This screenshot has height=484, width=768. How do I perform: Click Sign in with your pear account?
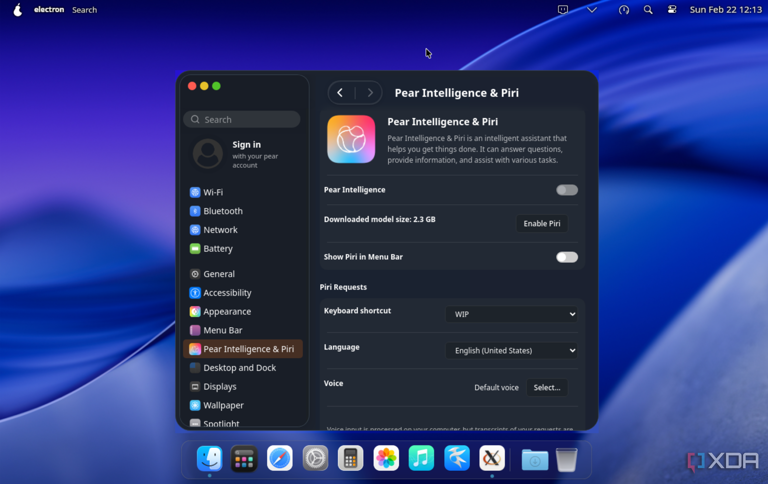[255, 154]
